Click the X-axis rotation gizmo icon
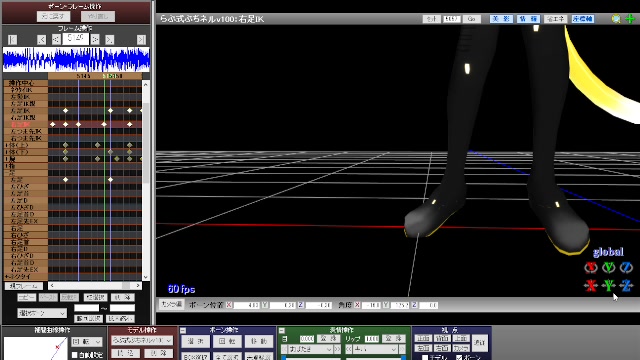 (x=591, y=268)
